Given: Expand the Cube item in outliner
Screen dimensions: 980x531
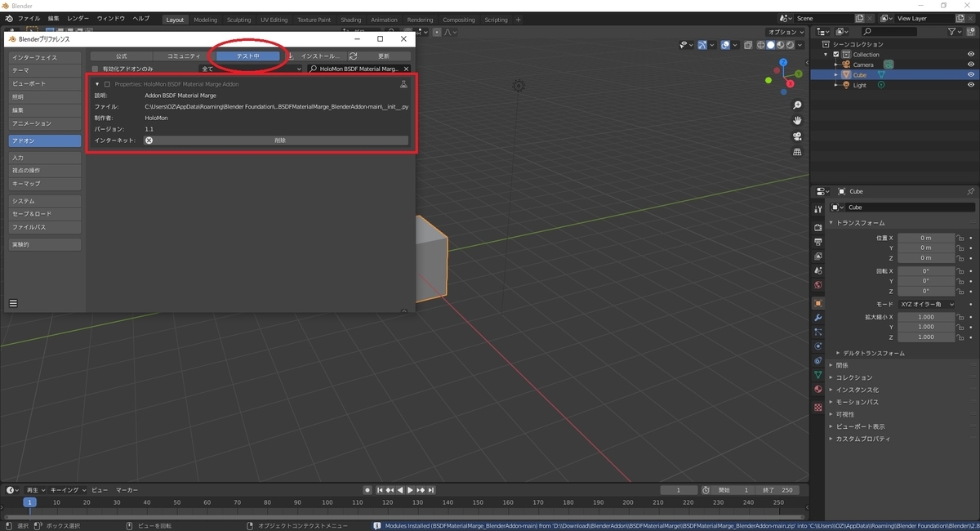Looking at the screenshot, I should (836, 74).
